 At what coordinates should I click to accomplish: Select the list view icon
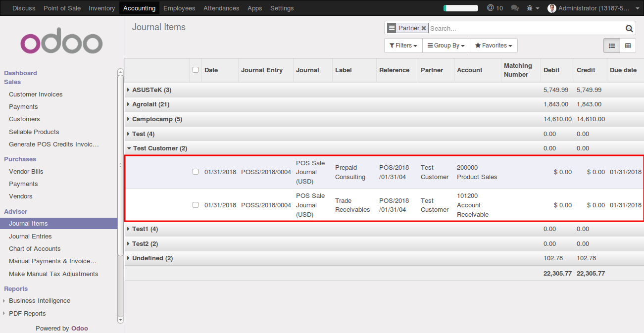tap(611, 46)
